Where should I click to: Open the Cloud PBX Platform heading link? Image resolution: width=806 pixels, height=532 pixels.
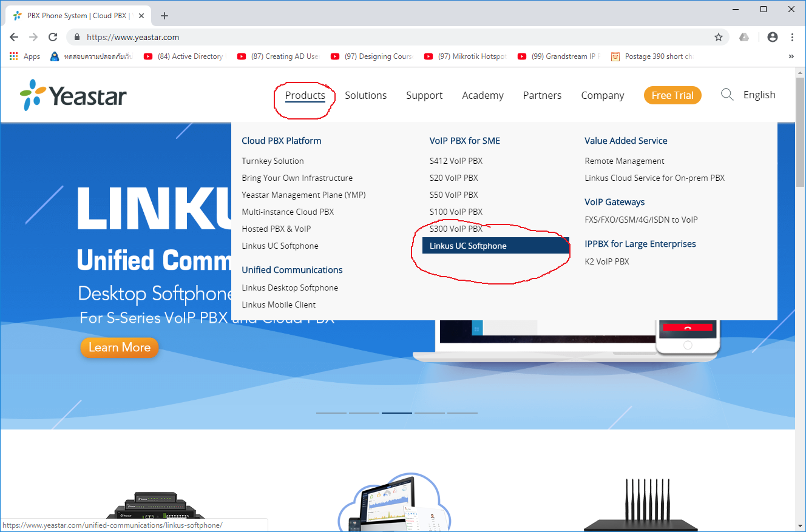282,141
